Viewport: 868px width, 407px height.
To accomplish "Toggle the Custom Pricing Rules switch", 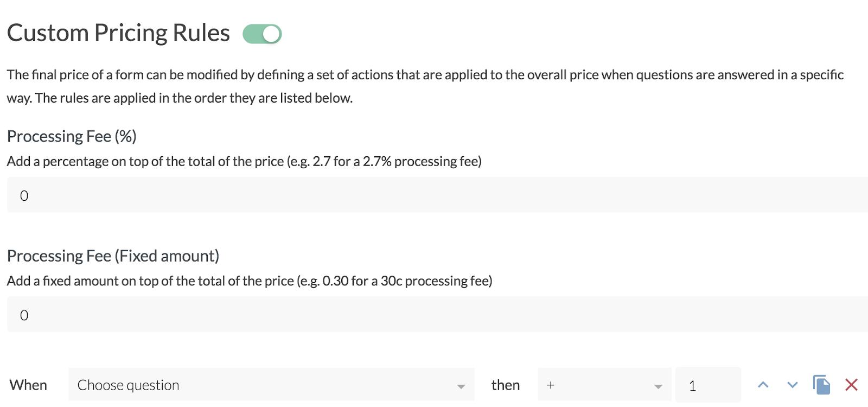I will click(x=262, y=34).
